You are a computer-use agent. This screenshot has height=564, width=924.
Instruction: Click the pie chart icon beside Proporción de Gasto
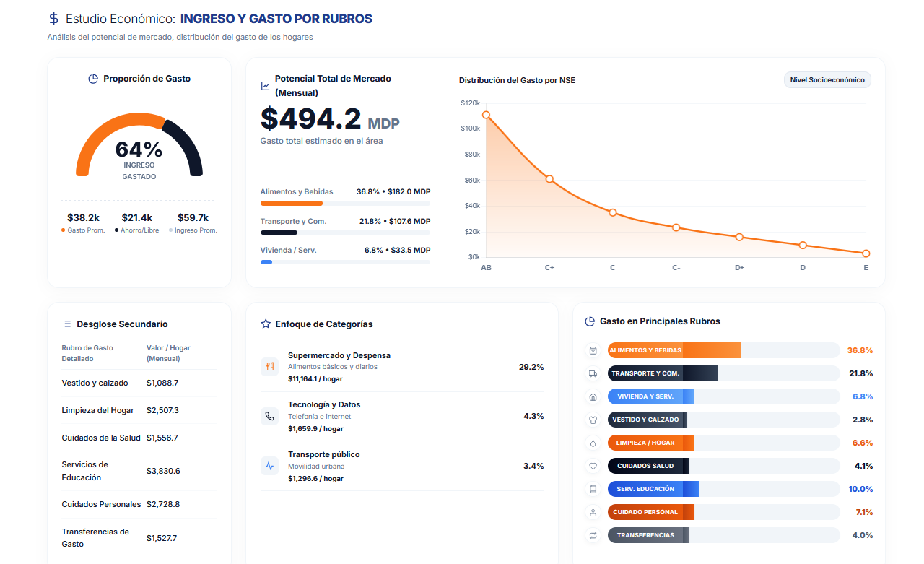[93, 79]
